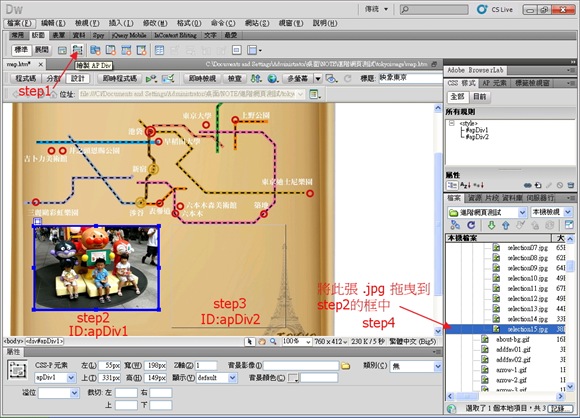Switch to 程式碼 (Code) view
580x418 pixels.
[x=26, y=78]
